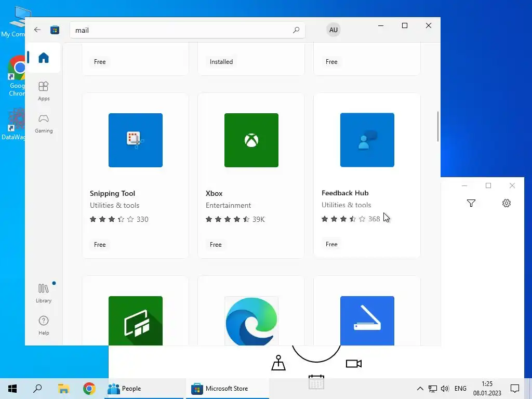Open taskbar search magnifier
This screenshot has height=399, width=532.
[37, 389]
